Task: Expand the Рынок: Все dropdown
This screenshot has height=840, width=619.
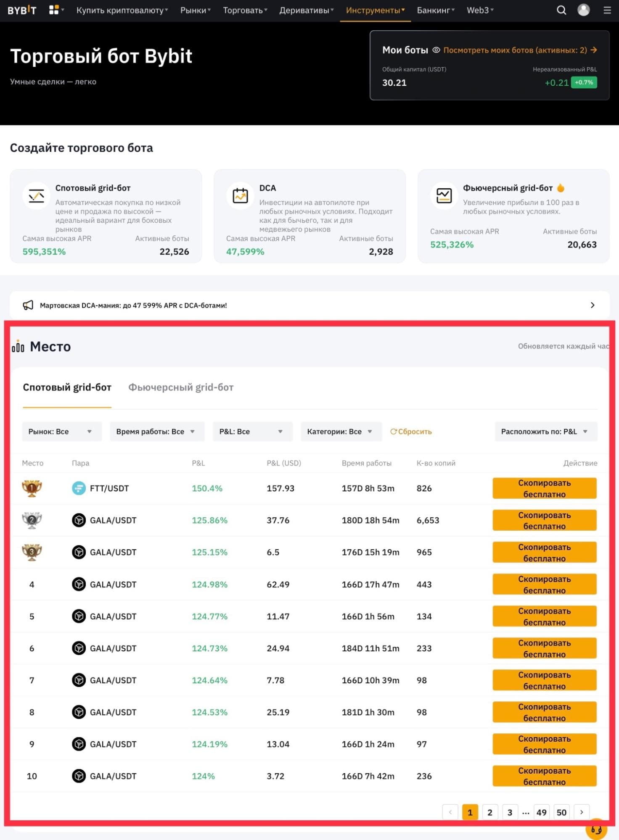Action: [61, 432]
